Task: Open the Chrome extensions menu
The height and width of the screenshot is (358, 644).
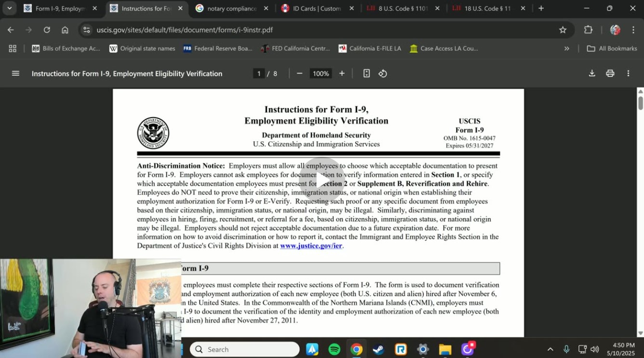Action: (x=588, y=30)
